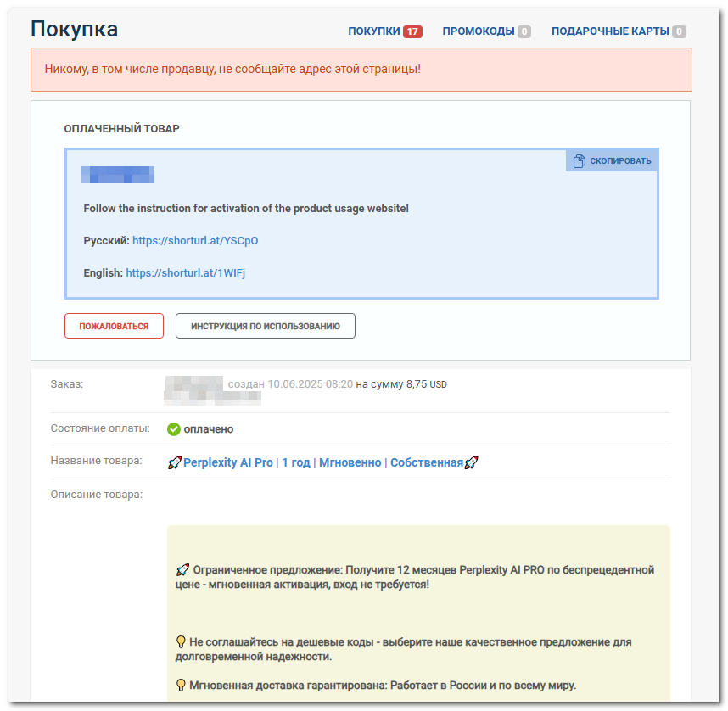Click the Скопировать button
Viewport: 728px width, 711px height.
(x=612, y=160)
